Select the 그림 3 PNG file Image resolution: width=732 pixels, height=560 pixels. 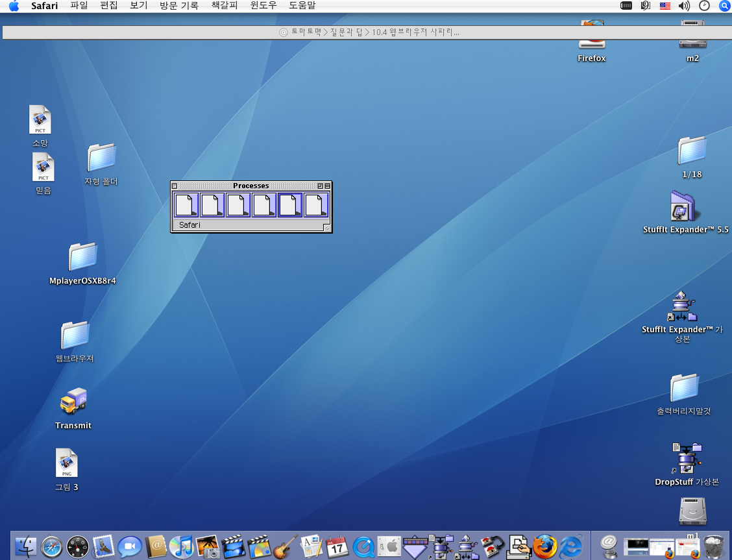tap(66, 463)
